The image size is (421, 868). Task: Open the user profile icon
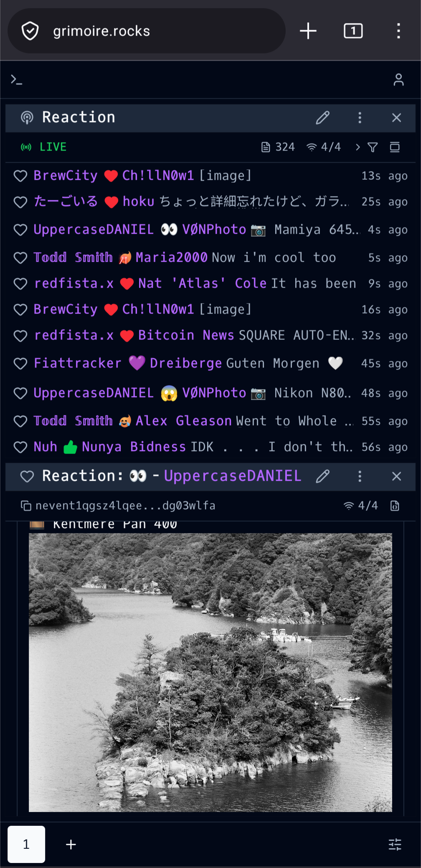pos(398,79)
